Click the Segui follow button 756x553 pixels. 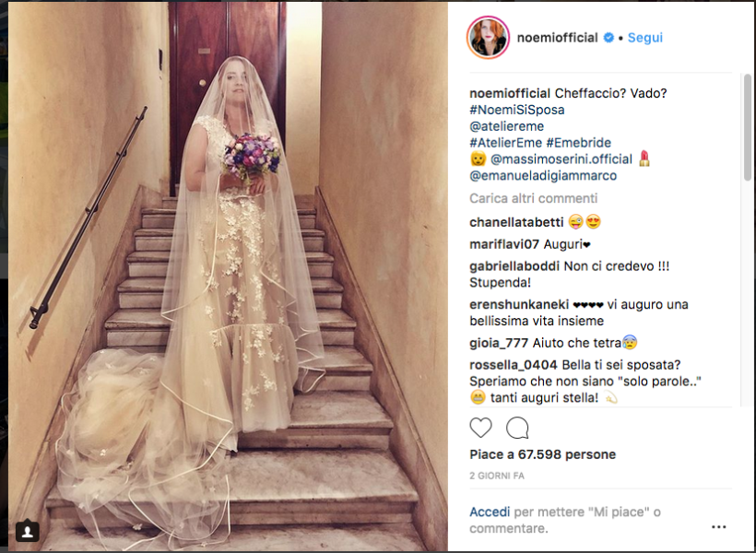pyautogui.click(x=644, y=38)
